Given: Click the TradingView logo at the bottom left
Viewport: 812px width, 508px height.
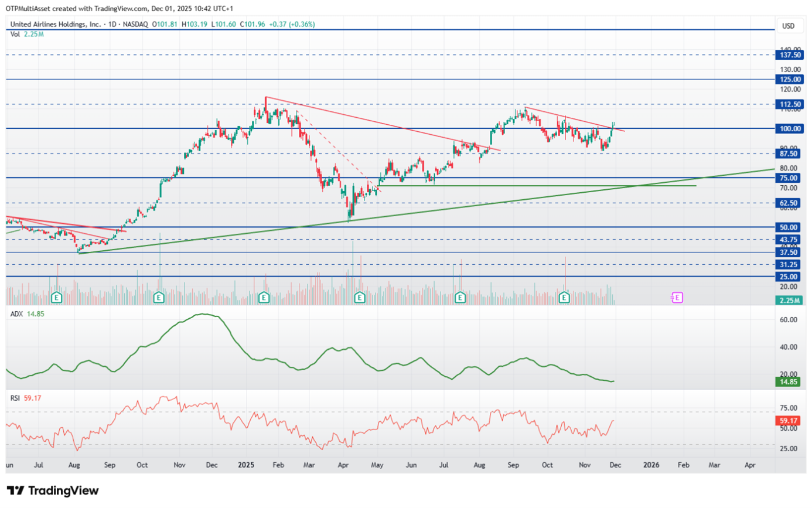Looking at the screenshot, I should 53,490.
